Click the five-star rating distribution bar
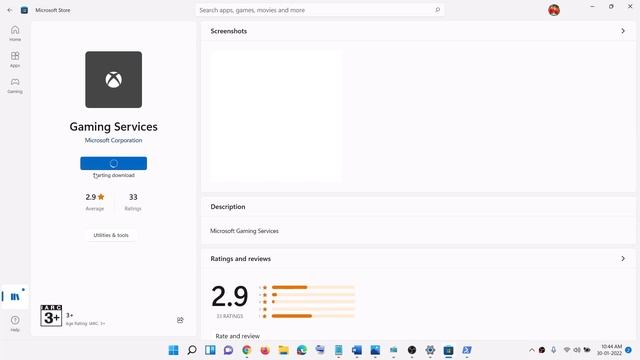Image resolution: width=640 pixels, height=360 pixels. (313, 287)
